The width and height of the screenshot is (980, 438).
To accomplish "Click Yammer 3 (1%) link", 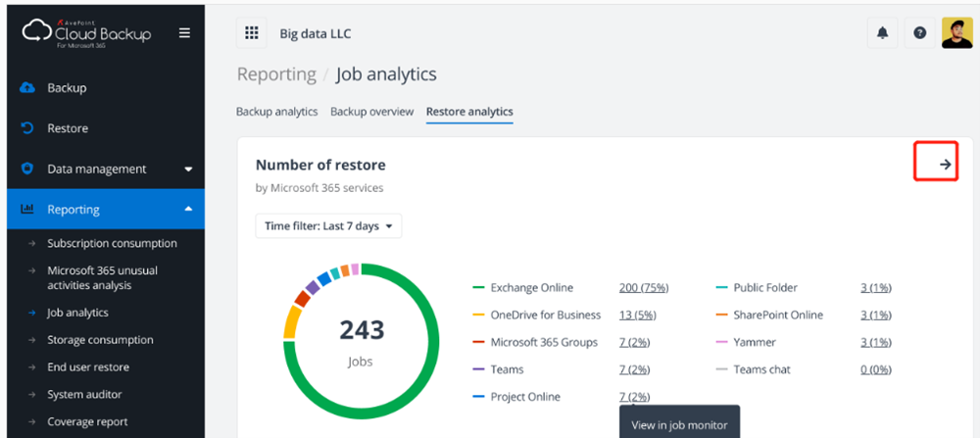I will tap(875, 342).
